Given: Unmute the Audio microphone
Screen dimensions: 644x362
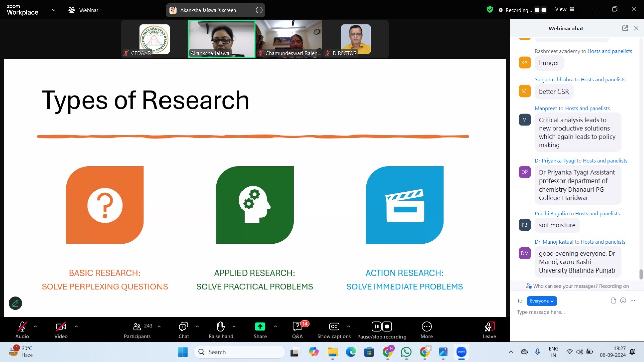Looking at the screenshot, I should click(x=22, y=327).
